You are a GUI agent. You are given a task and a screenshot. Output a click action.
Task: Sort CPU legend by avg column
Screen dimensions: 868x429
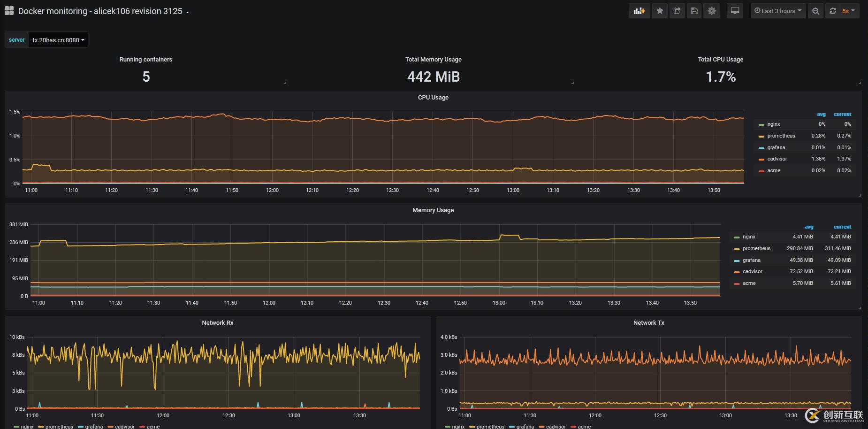coord(821,115)
